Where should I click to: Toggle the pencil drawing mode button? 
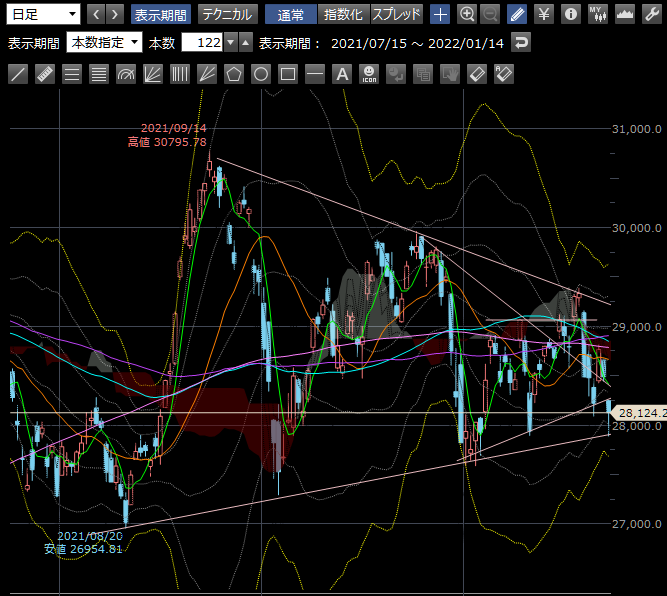coord(517,14)
